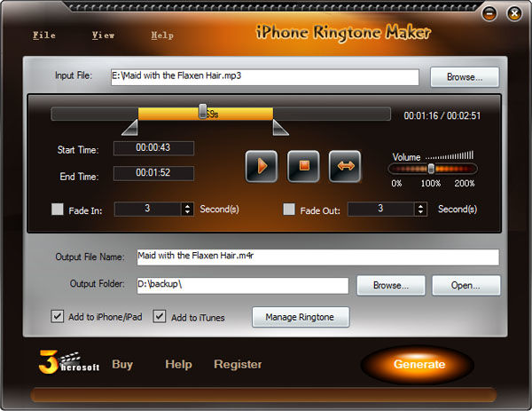Click the Output File Name field
The height and width of the screenshot is (411, 532).
318,257
